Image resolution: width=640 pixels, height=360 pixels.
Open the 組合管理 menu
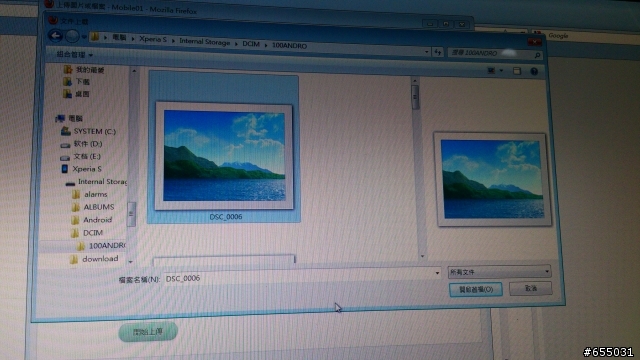[x=75, y=54]
